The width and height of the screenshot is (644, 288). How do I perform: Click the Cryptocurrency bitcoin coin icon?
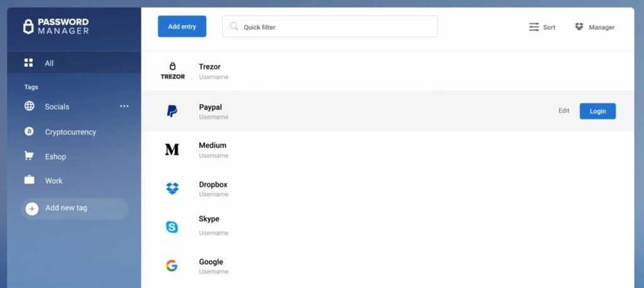[29, 131]
